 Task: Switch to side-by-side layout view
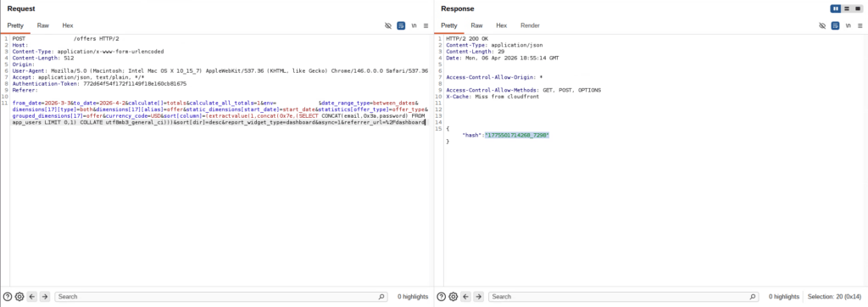(x=836, y=8)
